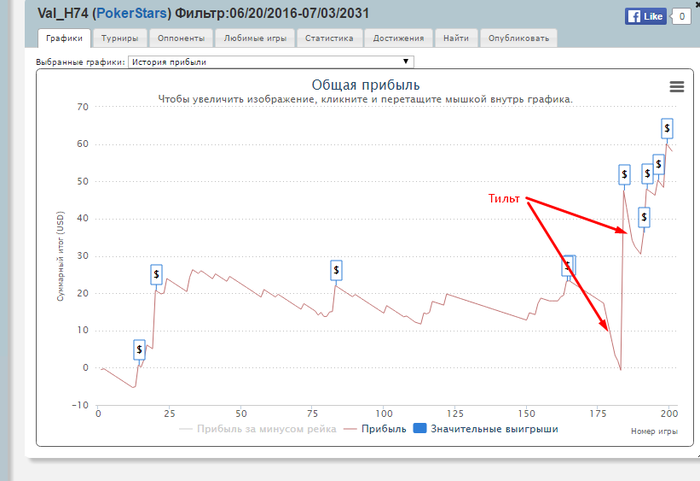
Task: Select the Статистика tab
Action: point(329,38)
